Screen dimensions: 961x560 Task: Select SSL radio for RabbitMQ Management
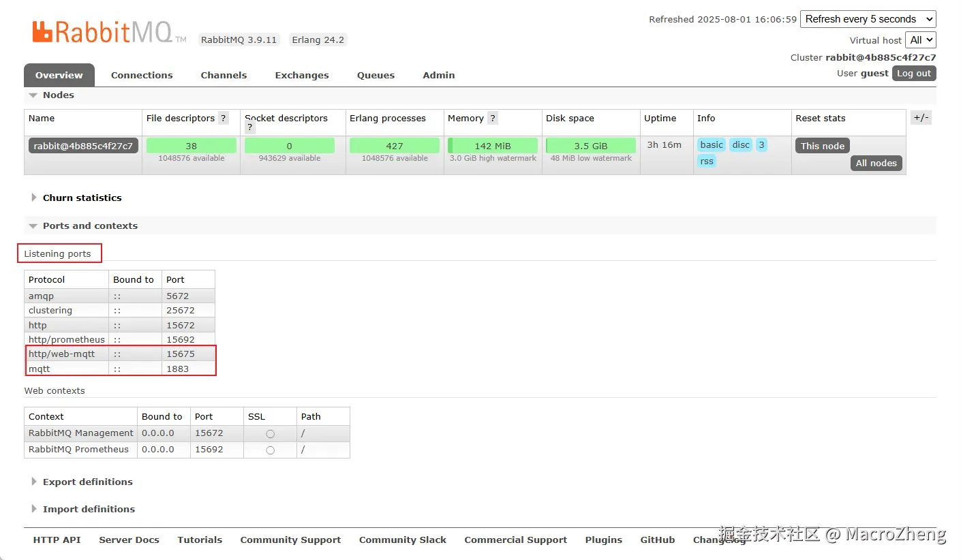pos(271,433)
